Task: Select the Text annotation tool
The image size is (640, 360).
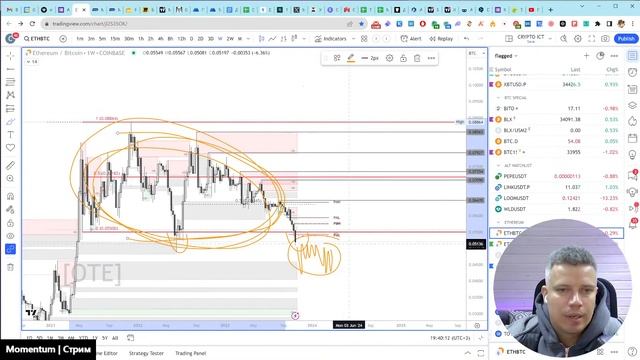Action: click(x=11, y=134)
